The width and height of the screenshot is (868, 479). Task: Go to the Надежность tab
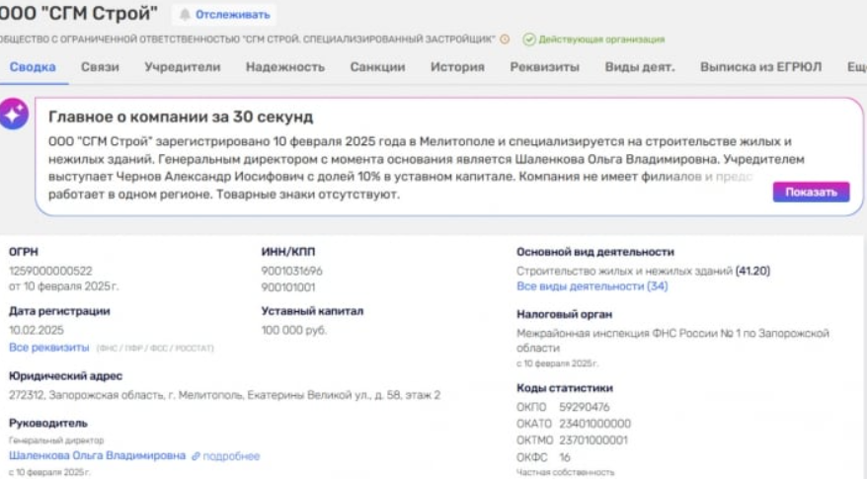click(285, 67)
